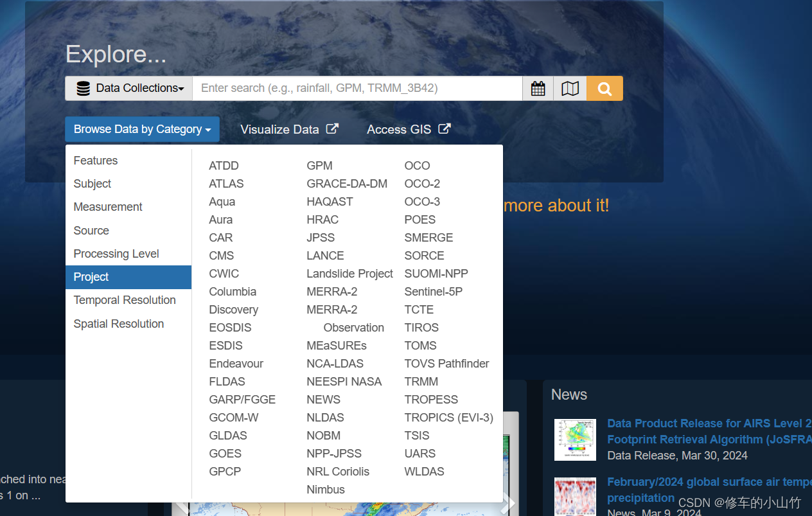Select the Subject category
This screenshot has height=516, width=812.
click(x=128, y=184)
